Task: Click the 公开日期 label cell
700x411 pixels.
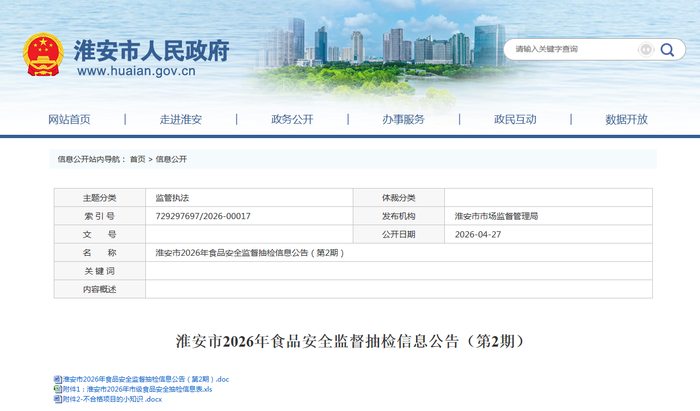Action: point(399,234)
